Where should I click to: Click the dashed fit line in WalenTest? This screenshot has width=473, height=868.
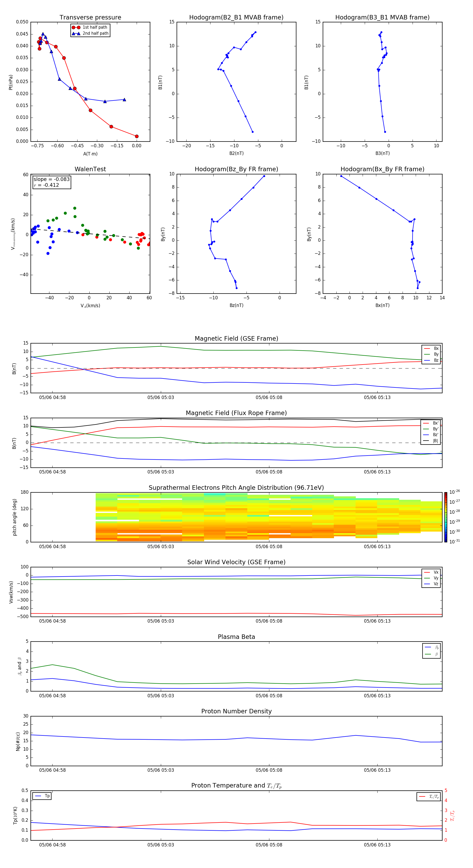90,234
